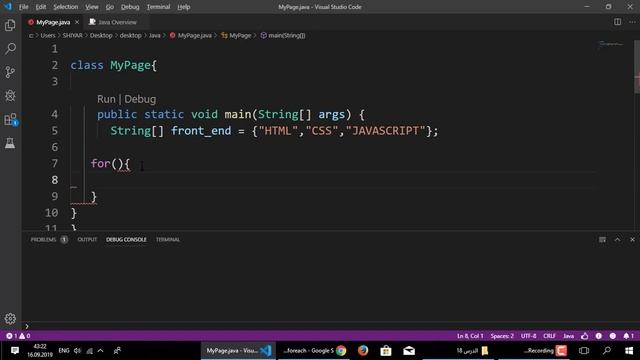Maximize the bottom panel
Viewport: 640px width, 360px height.
click(618, 240)
